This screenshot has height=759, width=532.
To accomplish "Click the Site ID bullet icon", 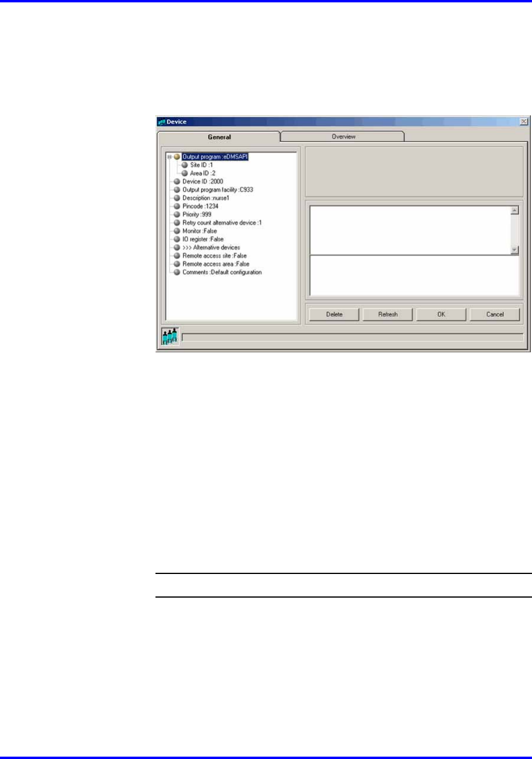I will coord(184,165).
